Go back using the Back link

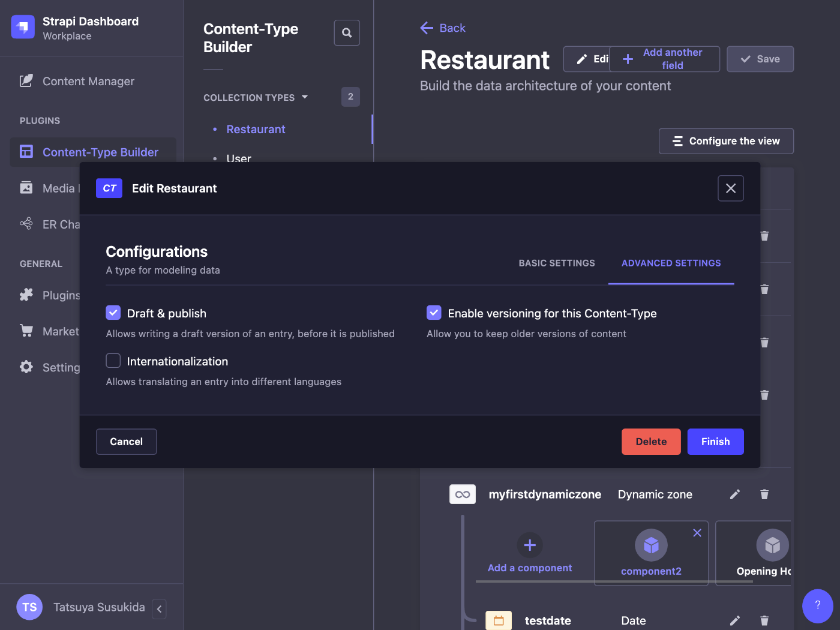443,28
